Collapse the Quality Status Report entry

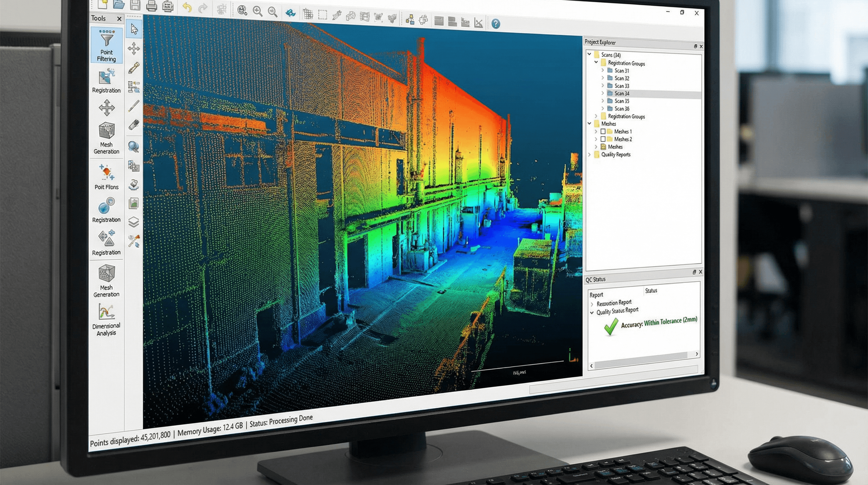click(592, 313)
